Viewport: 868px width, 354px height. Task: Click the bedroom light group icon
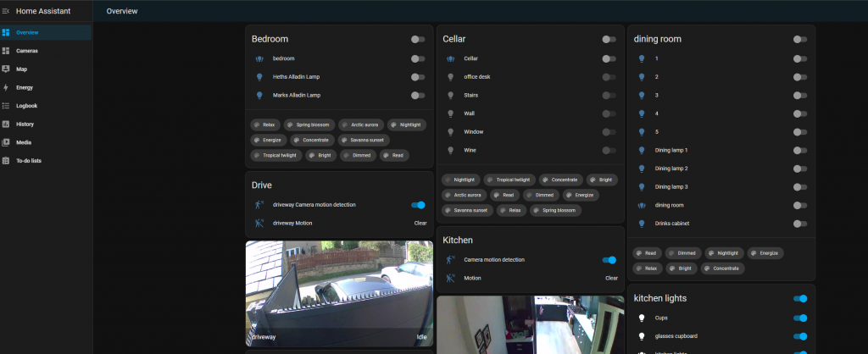coord(259,58)
